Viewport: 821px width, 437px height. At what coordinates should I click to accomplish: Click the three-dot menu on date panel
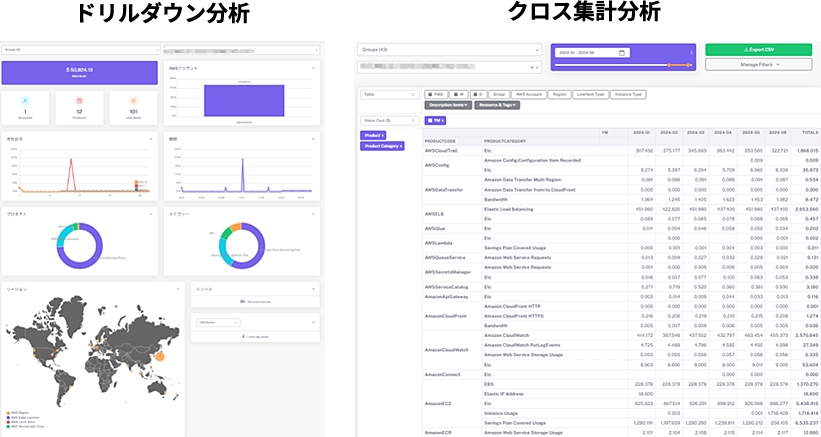pos(692,50)
